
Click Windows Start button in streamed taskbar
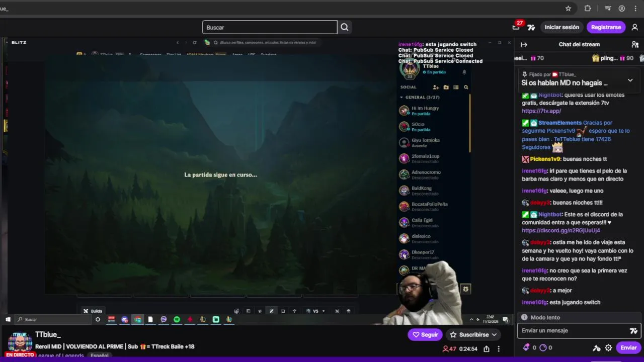pos(8,319)
